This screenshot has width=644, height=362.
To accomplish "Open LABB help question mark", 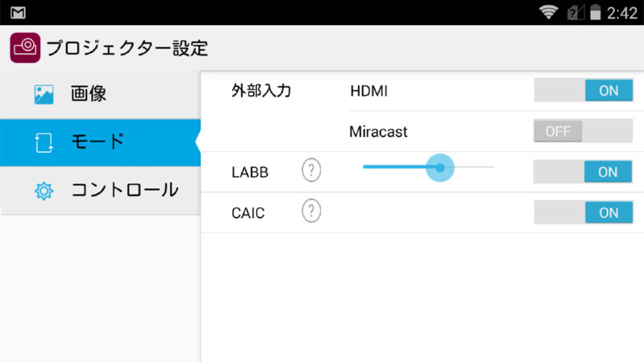I will click(312, 171).
